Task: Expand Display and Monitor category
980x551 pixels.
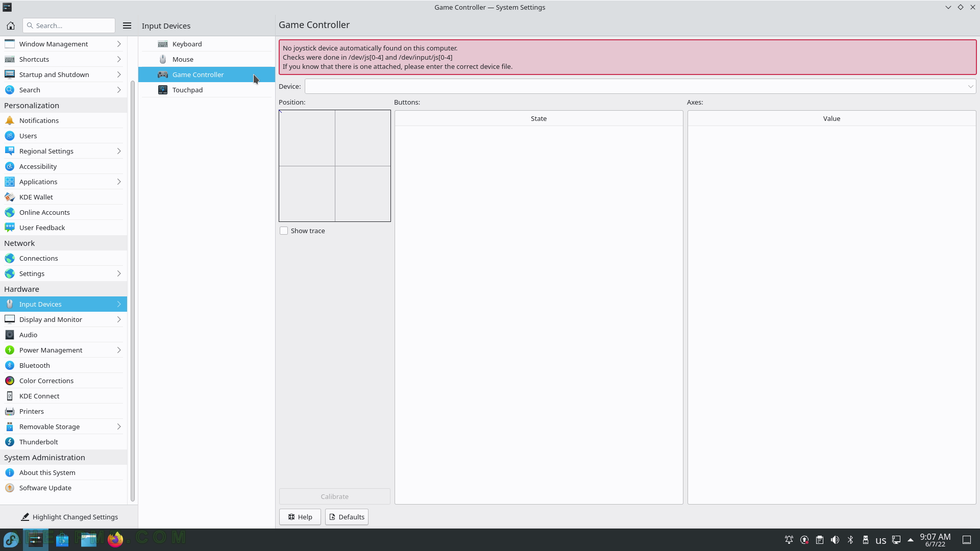Action: (x=63, y=319)
